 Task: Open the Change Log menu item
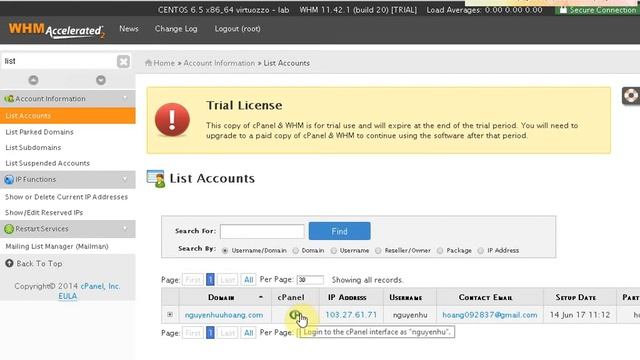pyautogui.click(x=176, y=29)
